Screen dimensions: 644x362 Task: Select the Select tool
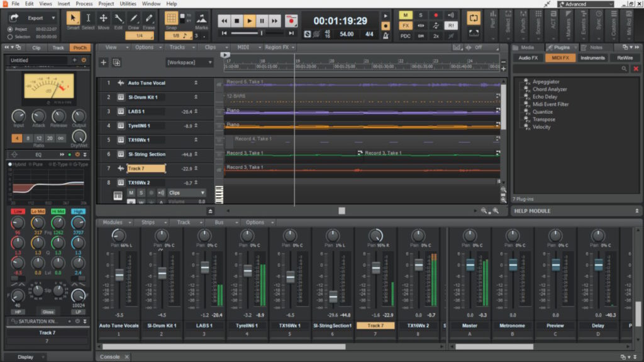(x=88, y=18)
